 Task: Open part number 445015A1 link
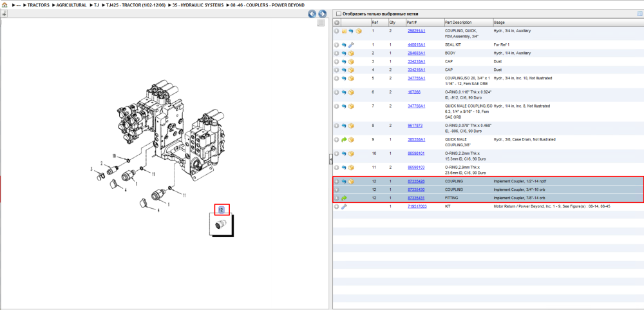416,44
